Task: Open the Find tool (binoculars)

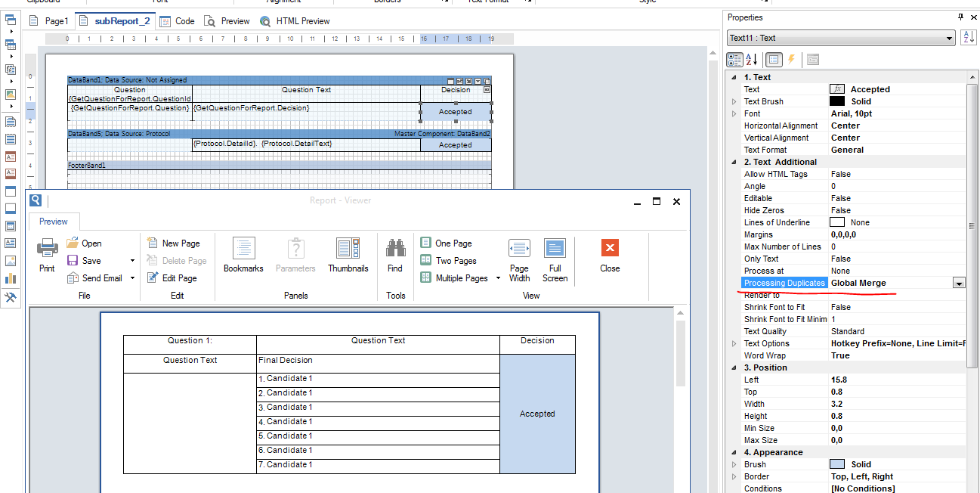Action: pos(395,255)
